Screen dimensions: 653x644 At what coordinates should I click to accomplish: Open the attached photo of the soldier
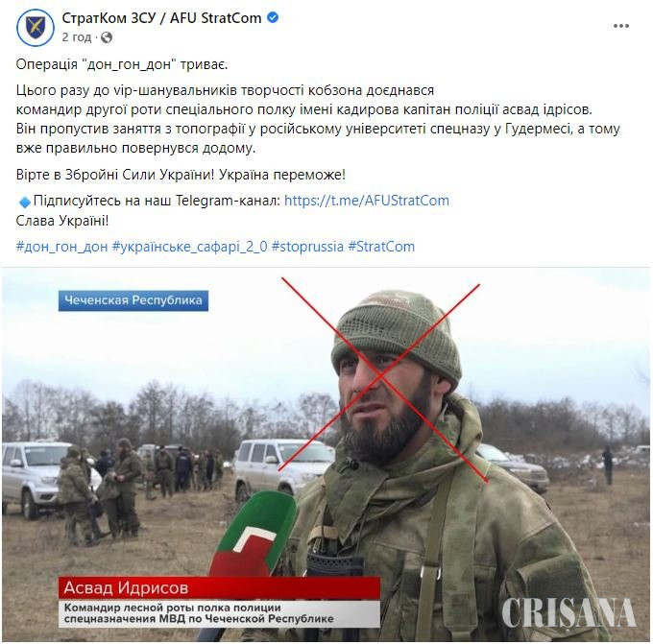(x=326, y=455)
